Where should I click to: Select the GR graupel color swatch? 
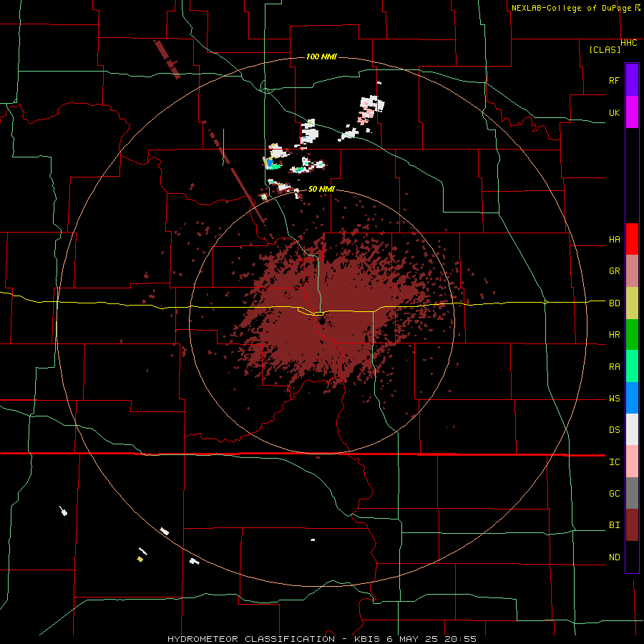click(632, 270)
